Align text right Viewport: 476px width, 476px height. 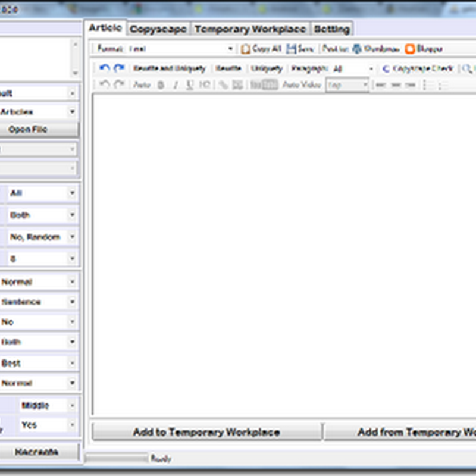pyautogui.click(x=410, y=85)
